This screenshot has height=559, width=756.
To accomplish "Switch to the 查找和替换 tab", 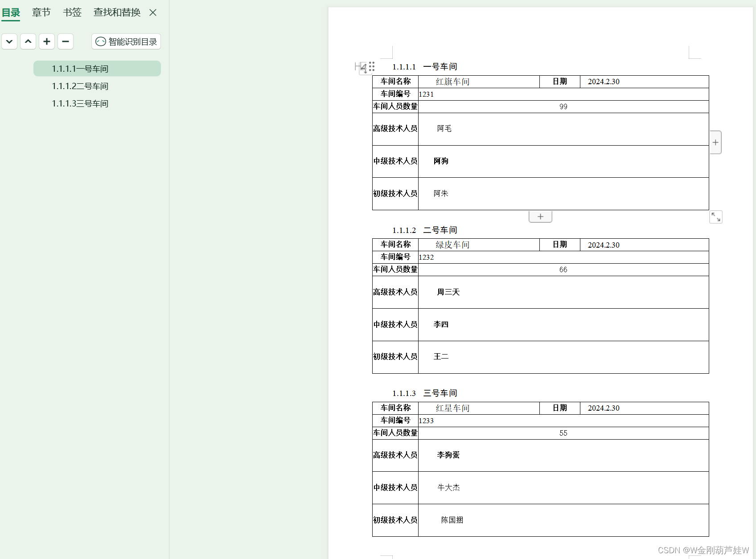I will point(116,12).
